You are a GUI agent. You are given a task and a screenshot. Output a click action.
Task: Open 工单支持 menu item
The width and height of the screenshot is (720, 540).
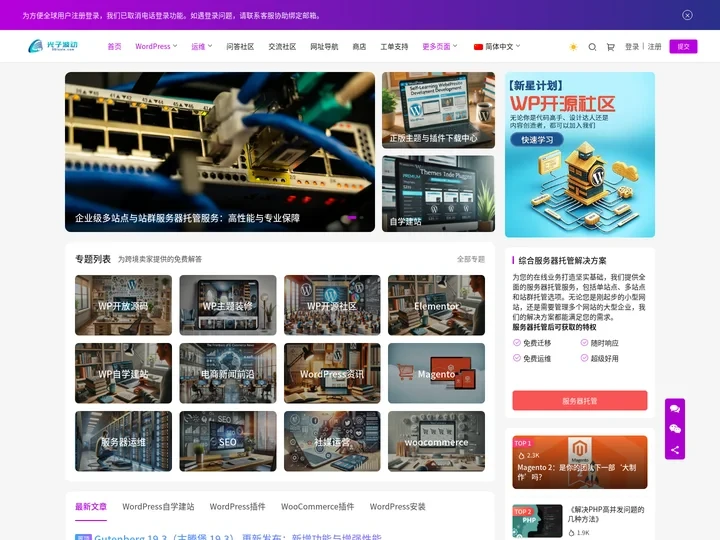394,46
